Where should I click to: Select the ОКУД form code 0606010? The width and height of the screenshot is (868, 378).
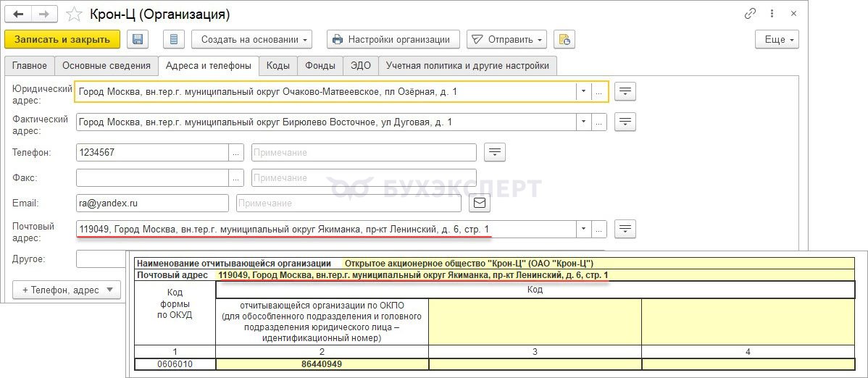(x=175, y=364)
